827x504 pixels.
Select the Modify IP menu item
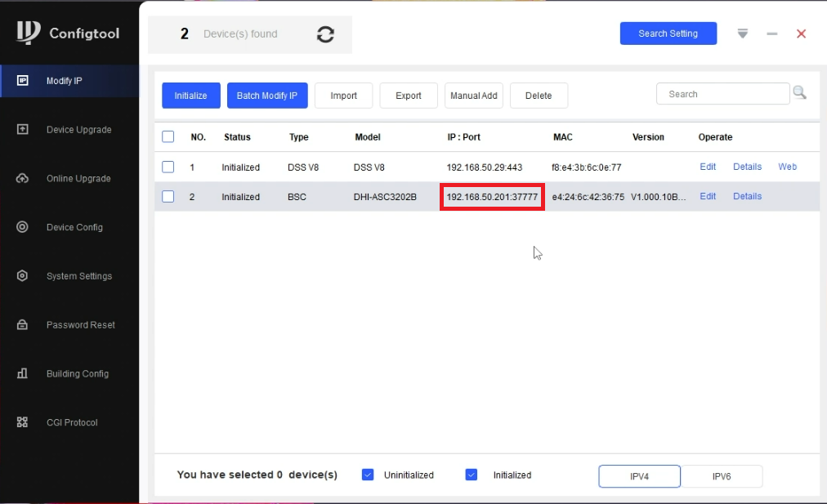coord(69,81)
